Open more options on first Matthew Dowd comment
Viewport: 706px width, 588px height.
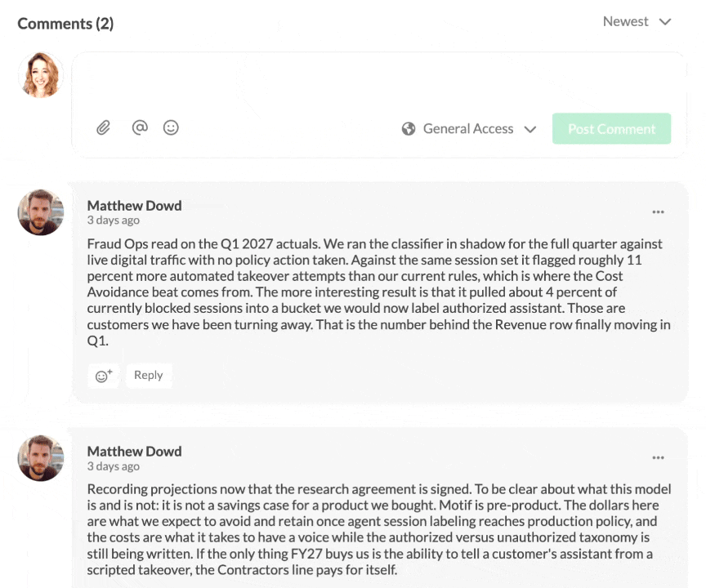pos(658,212)
